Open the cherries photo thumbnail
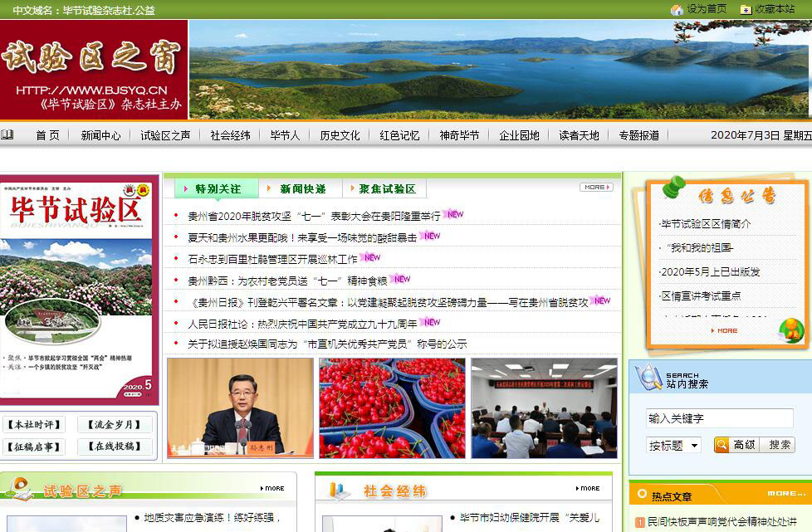The height and width of the screenshot is (532, 812). [x=392, y=408]
